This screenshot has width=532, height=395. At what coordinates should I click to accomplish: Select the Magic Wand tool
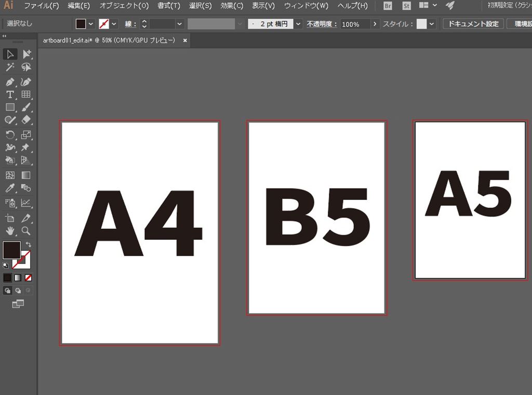point(10,67)
